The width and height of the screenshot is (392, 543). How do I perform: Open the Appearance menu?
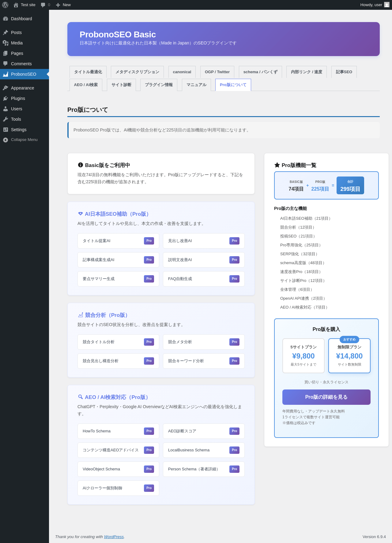click(x=22, y=88)
